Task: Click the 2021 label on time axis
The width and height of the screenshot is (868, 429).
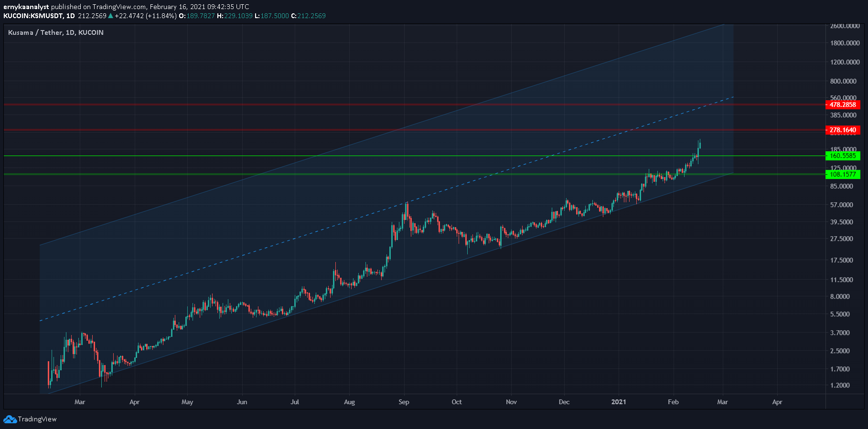Action: click(x=619, y=402)
